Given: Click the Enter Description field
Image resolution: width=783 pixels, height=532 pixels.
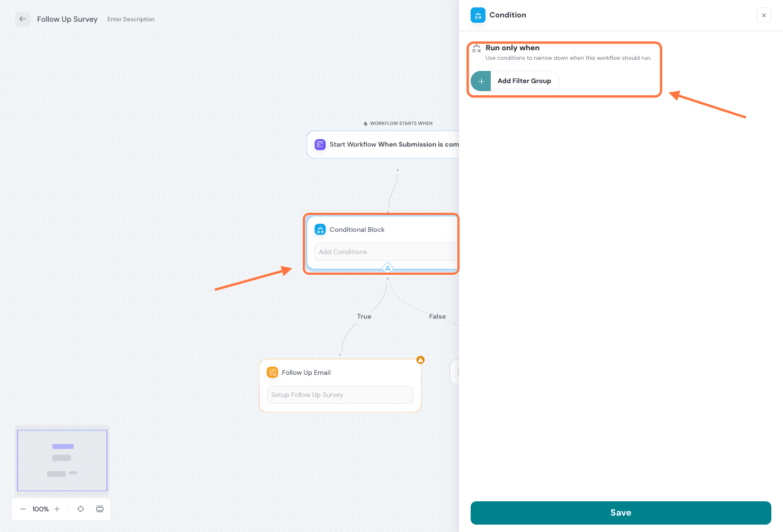Looking at the screenshot, I should click(131, 20).
